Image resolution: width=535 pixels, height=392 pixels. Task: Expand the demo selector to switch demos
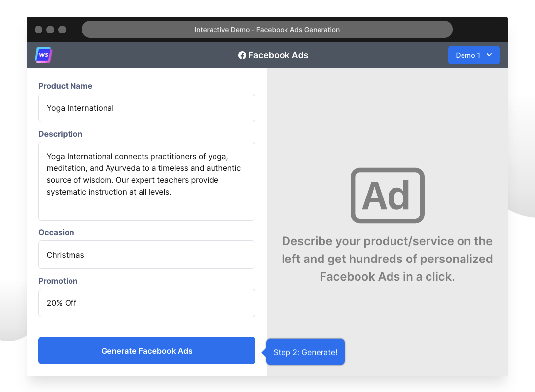pyautogui.click(x=474, y=55)
